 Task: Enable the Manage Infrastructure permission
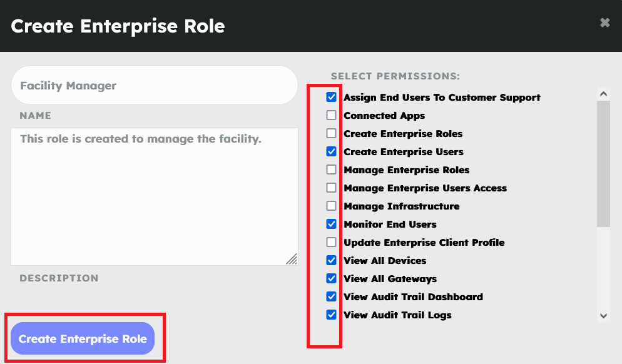click(x=332, y=206)
